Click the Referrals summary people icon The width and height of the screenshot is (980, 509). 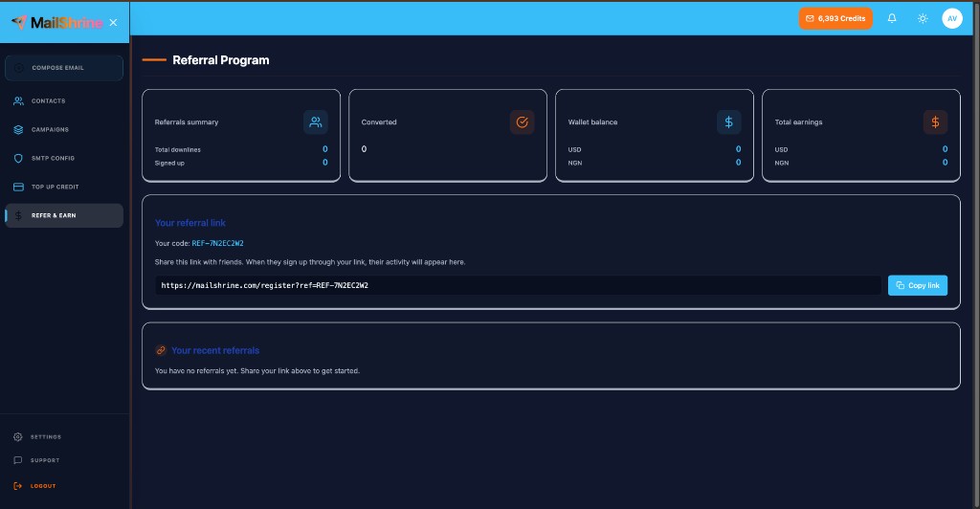(x=316, y=122)
